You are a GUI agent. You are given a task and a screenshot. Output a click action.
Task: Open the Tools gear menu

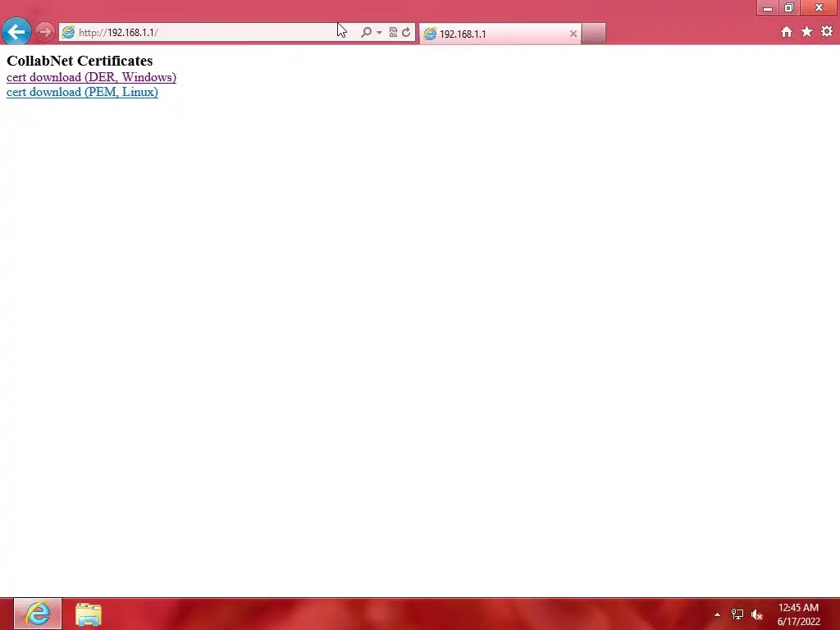(827, 32)
